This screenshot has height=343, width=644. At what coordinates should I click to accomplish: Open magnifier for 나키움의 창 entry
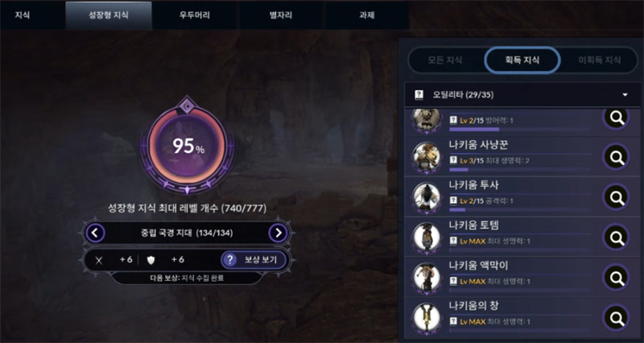point(616,317)
